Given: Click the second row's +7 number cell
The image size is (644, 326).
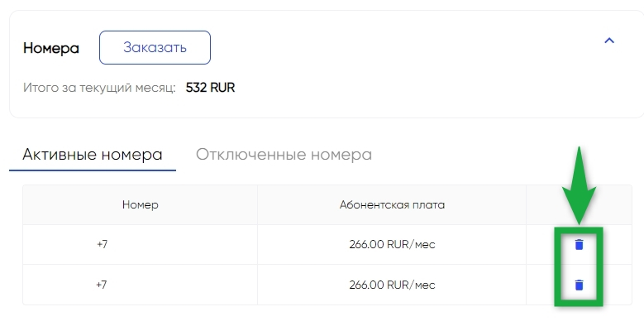Looking at the screenshot, I should [x=102, y=285].
